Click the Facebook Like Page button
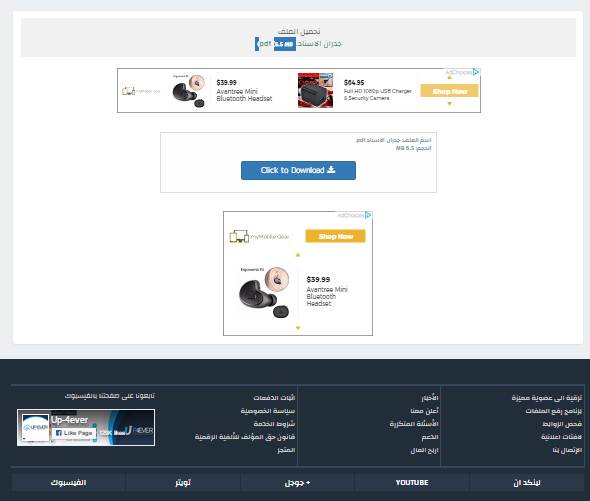590x501 pixels. point(74,433)
